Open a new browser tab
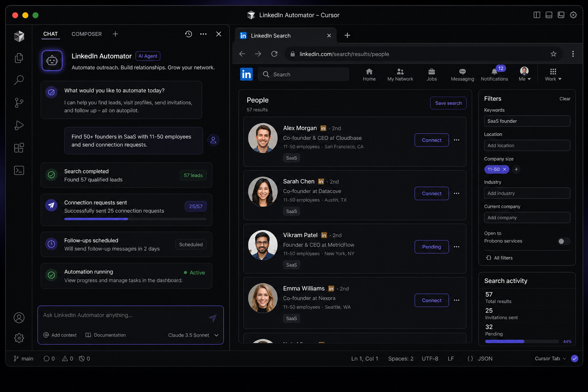This screenshot has width=588, height=392. tap(347, 36)
